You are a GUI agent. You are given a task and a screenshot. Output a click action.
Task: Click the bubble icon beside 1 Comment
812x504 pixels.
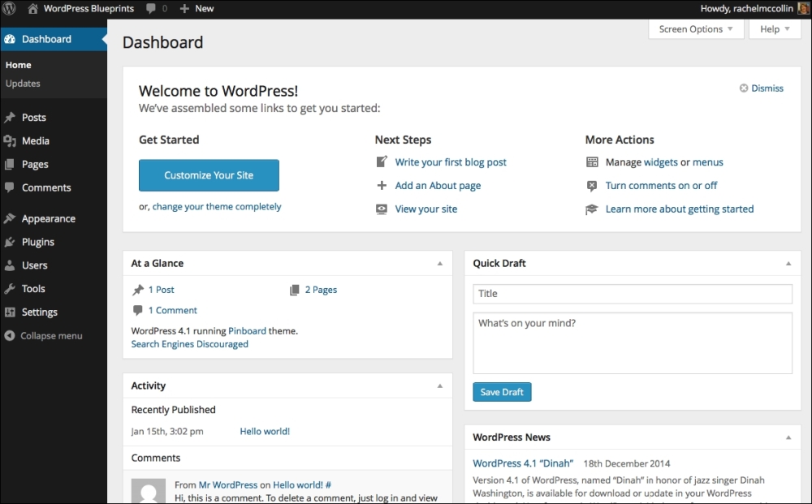coord(138,311)
